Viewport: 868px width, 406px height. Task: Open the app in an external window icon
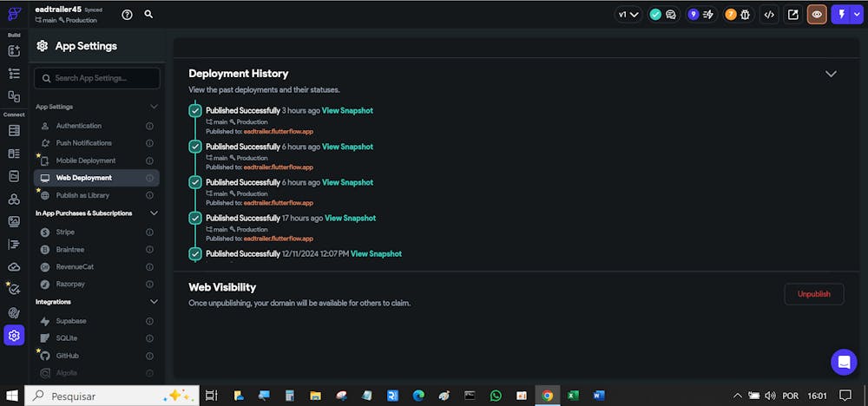(793, 15)
